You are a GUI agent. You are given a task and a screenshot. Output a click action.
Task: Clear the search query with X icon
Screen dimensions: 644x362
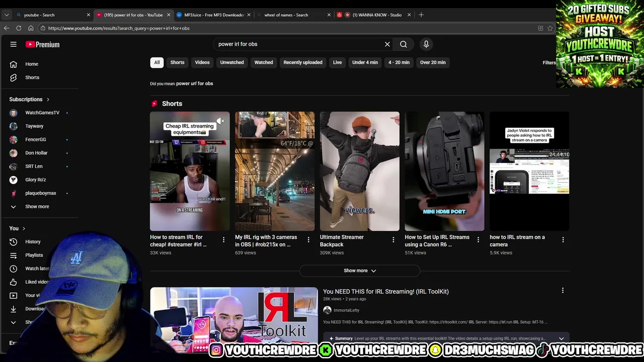[387, 44]
